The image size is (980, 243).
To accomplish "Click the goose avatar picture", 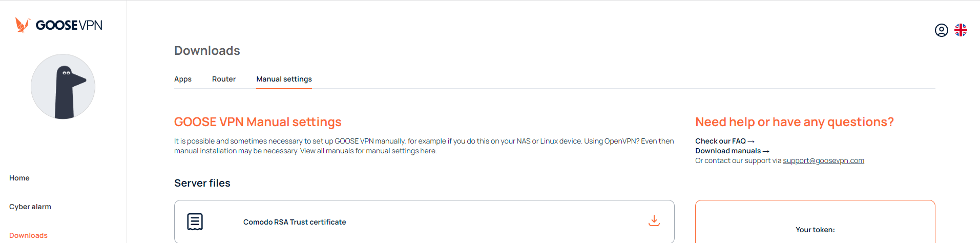I will [63, 87].
